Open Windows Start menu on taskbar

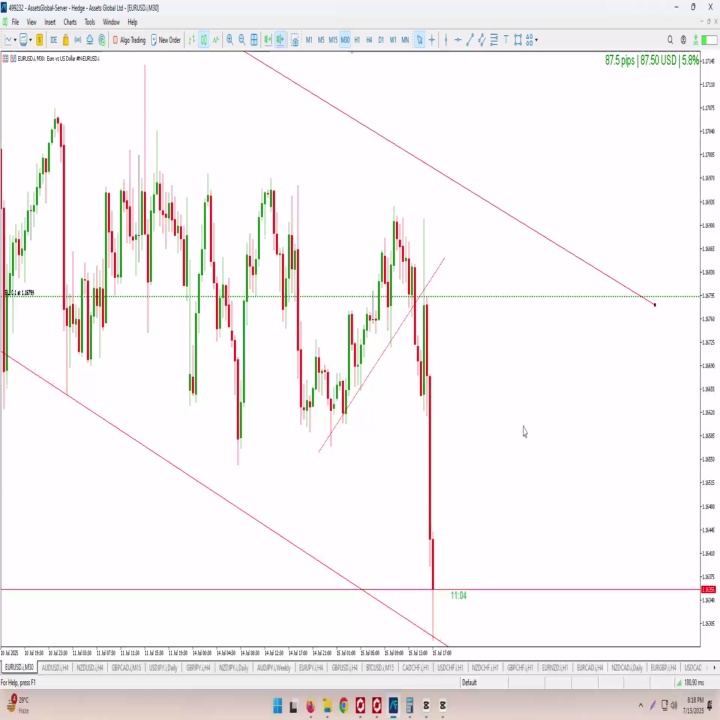pyautogui.click(x=278, y=705)
